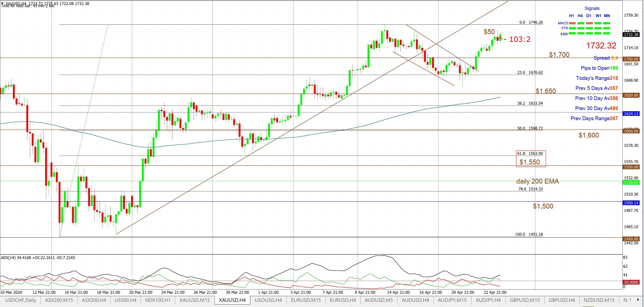644x307 pixels.
Task: Click the Signals panel heading
Action: pyautogui.click(x=592, y=8)
